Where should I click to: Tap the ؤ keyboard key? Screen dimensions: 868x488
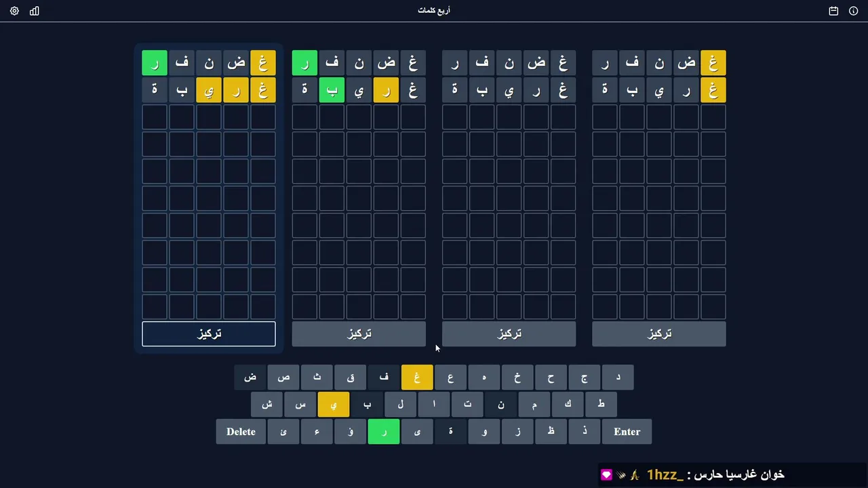[351, 432]
